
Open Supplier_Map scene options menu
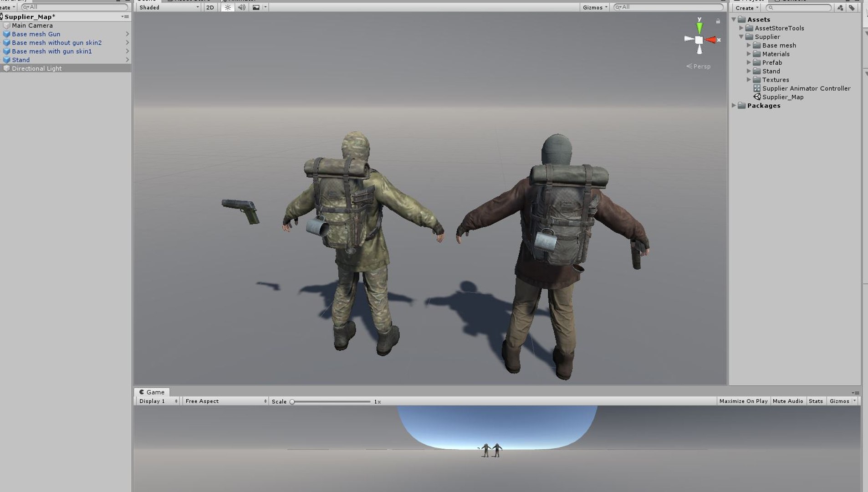click(125, 17)
